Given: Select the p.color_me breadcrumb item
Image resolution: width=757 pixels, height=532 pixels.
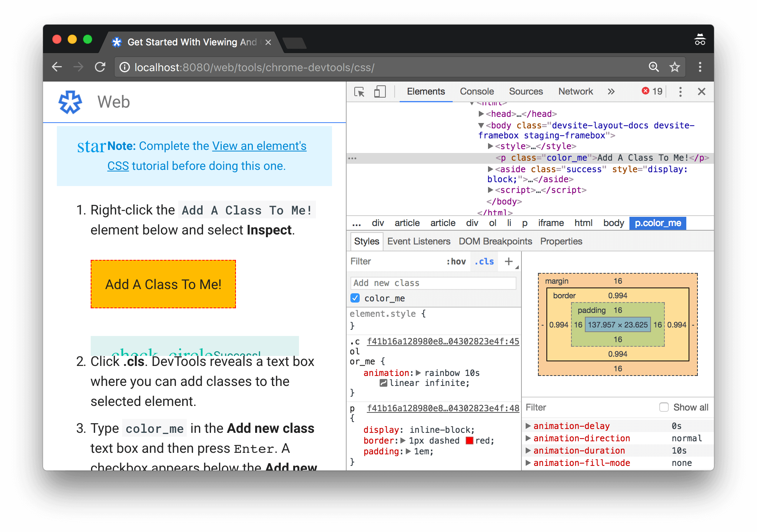Looking at the screenshot, I should (657, 223).
